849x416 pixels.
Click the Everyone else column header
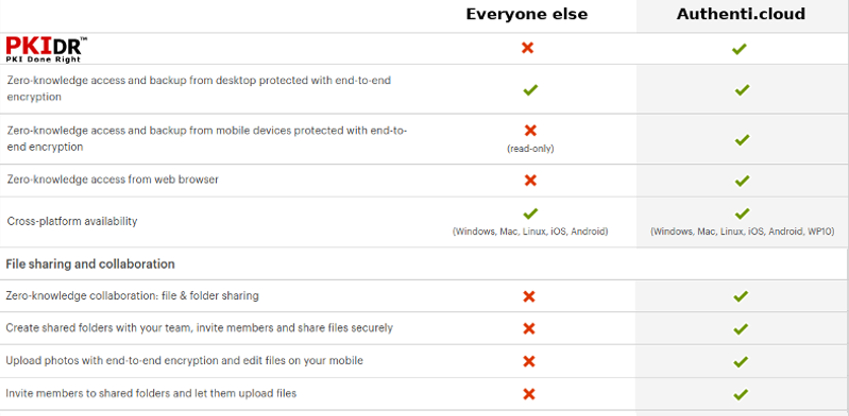[x=527, y=14]
